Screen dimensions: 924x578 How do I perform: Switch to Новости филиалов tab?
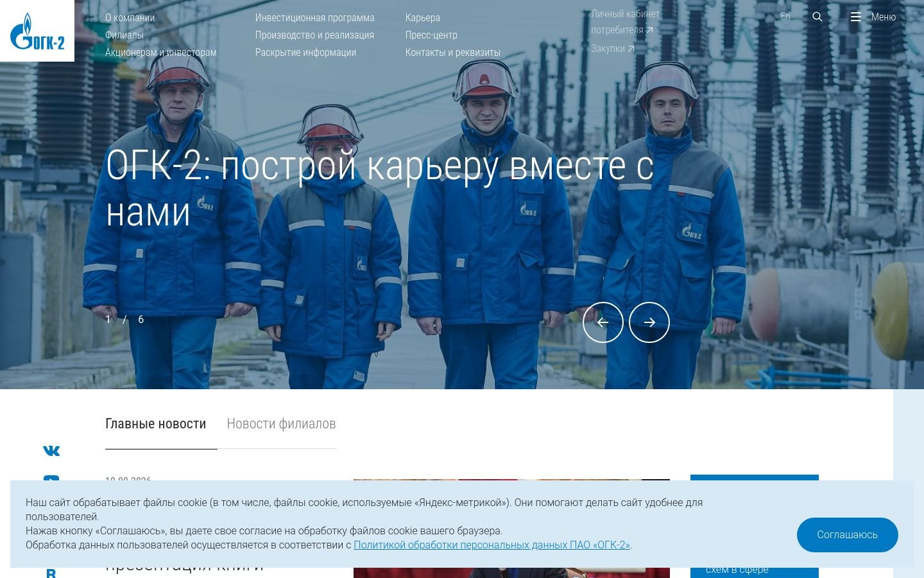point(281,424)
